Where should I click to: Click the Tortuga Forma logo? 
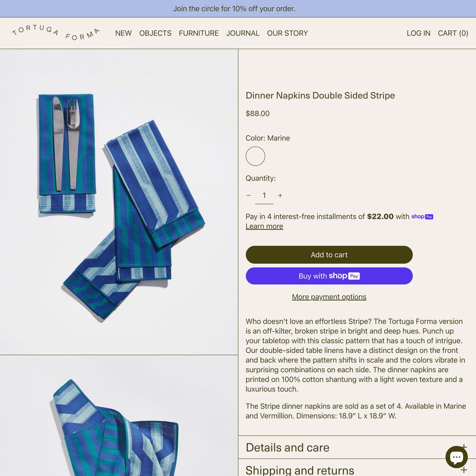pos(56,33)
